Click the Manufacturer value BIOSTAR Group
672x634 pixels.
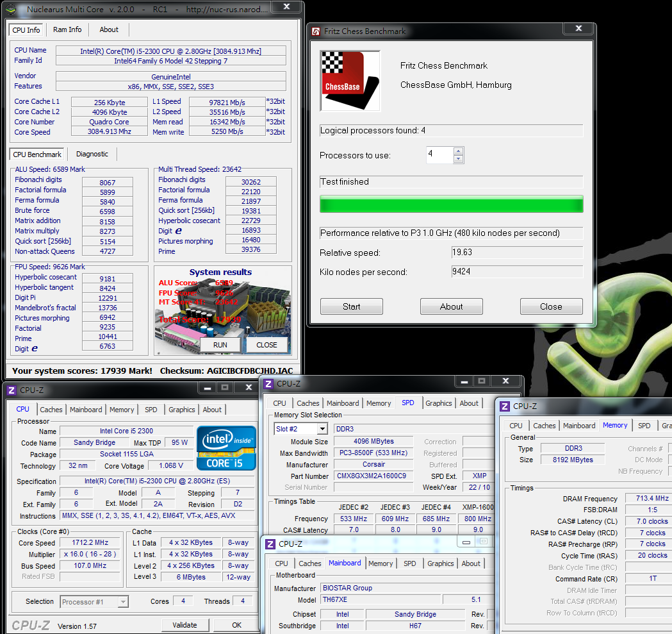(x=407, y=588)
